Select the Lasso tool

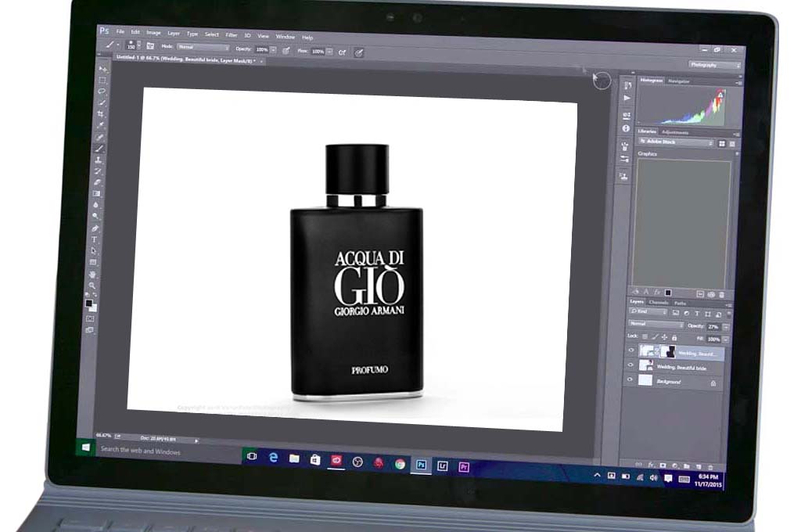(x=102, y=91)
